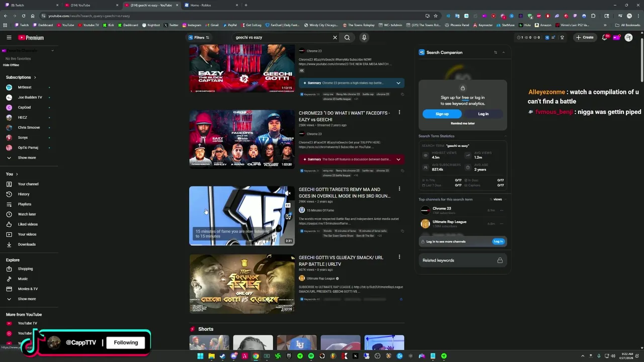Open options menu for Geechi Gotti vs Glueazy
644x362 pixels.
coord(399,257)
